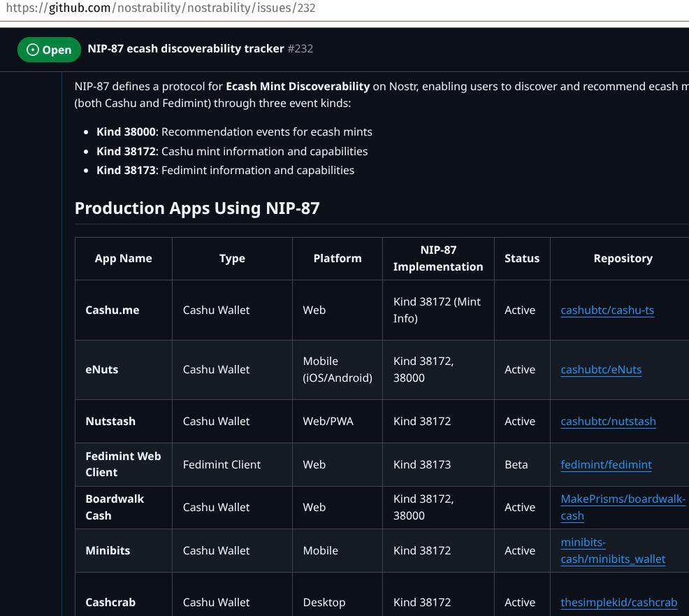689x616 pixels.
Task: Select the Fedimint Web Client app name cell
Action: coord(124,464)
